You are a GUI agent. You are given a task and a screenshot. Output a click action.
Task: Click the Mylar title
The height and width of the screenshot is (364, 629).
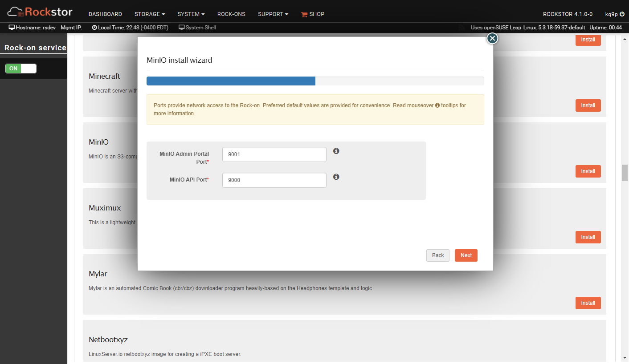click(x=98, y=274)
